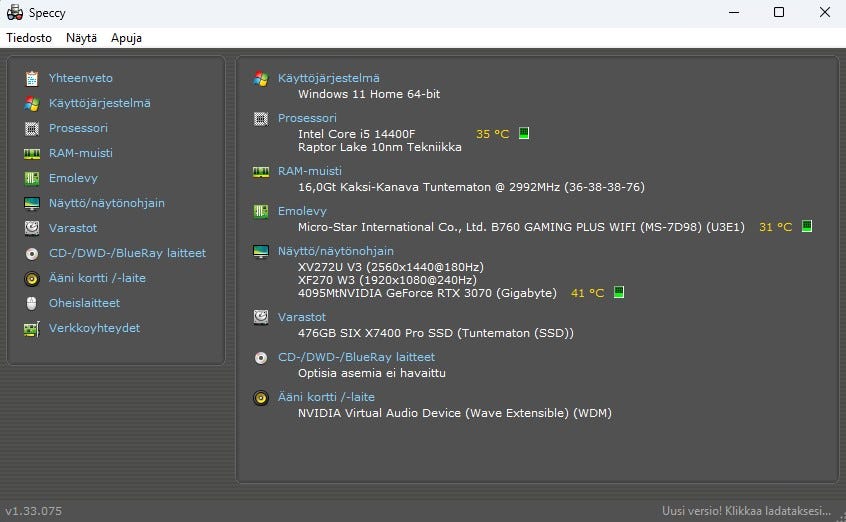Open the Apuja menu
Viewport: 846px width, 522px height.
click(126, 38)
